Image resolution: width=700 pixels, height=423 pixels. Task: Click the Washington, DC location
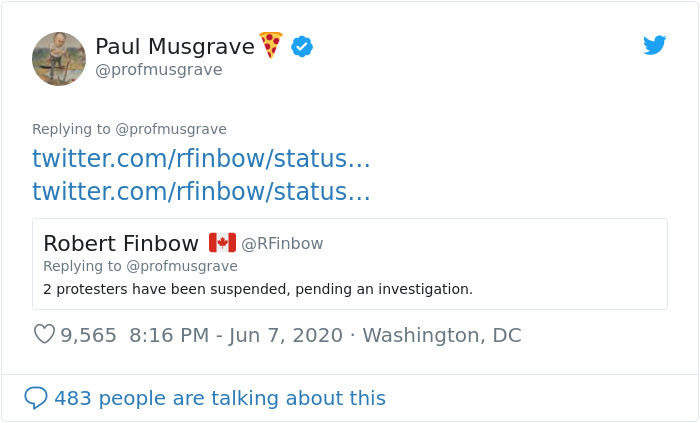pyautogui.click(x=441, y=335)
